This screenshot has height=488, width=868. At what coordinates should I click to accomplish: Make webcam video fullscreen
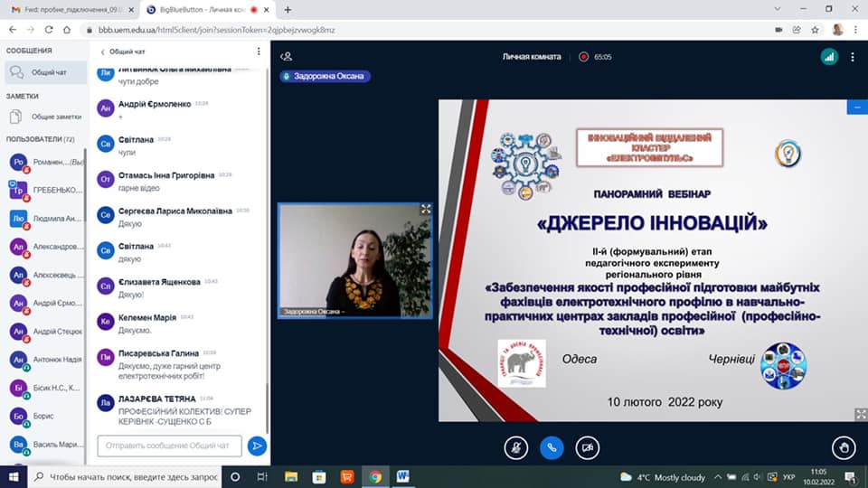(x=426, y=209)
